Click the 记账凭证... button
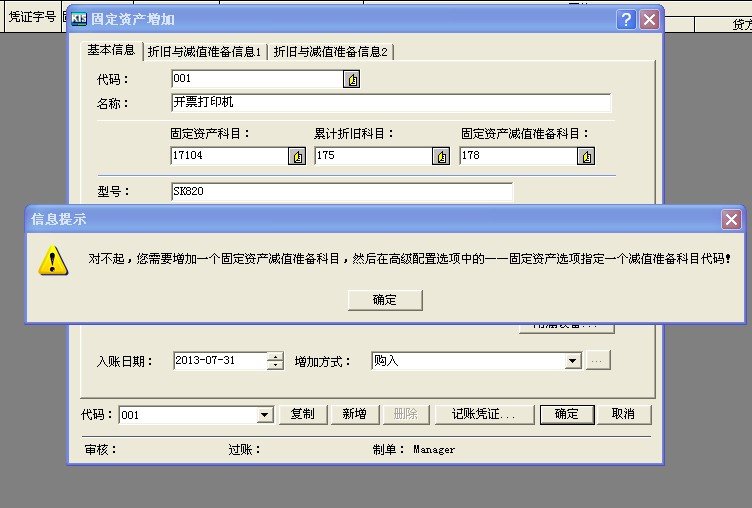 point(484,414)
